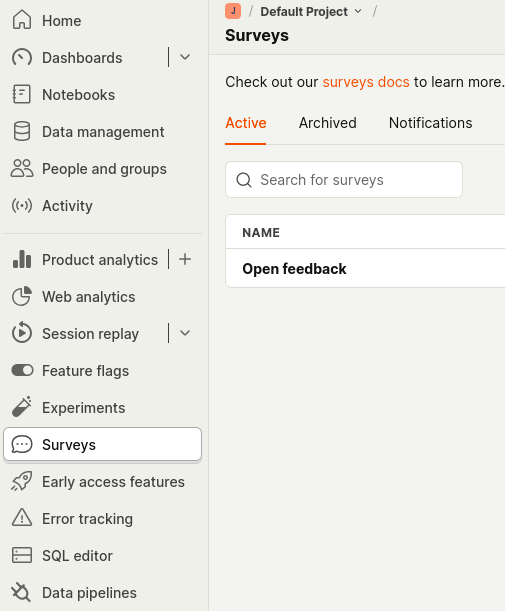Click the Notebooks icon
505x611 pixels.
pos(22,94)
